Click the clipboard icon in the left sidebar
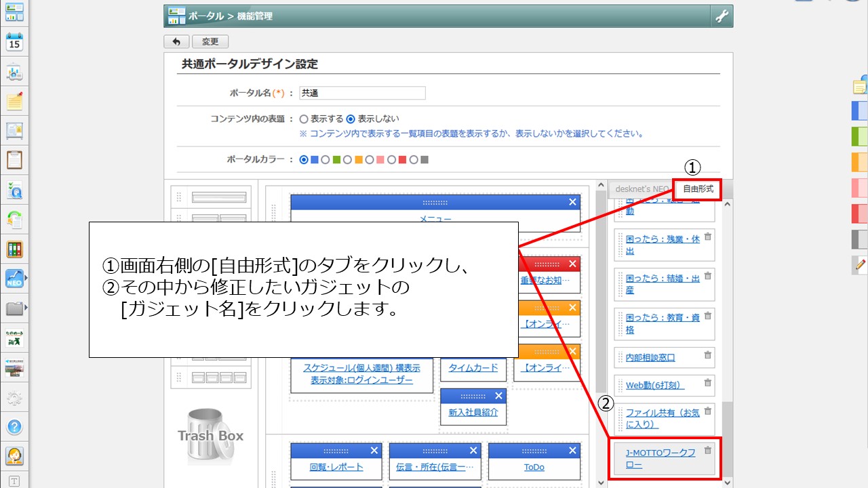Image resolution: width=868 pixels, height=488 pixels. tap(14, 160)
